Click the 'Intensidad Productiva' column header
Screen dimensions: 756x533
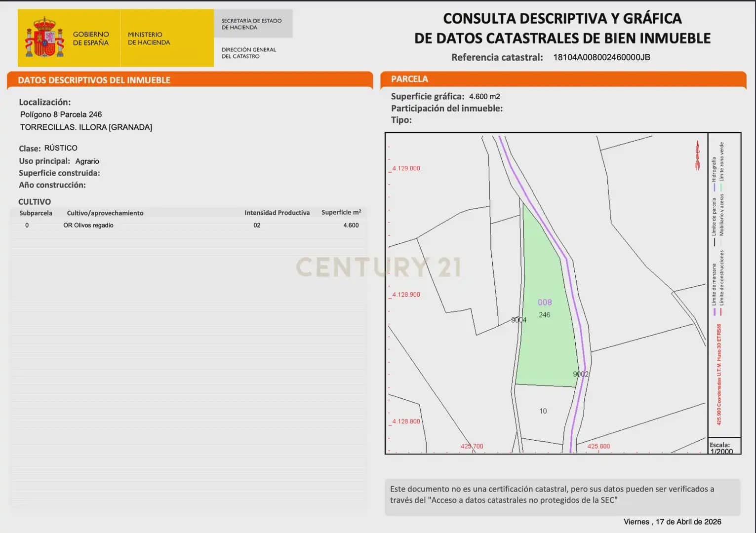(277, 213)
